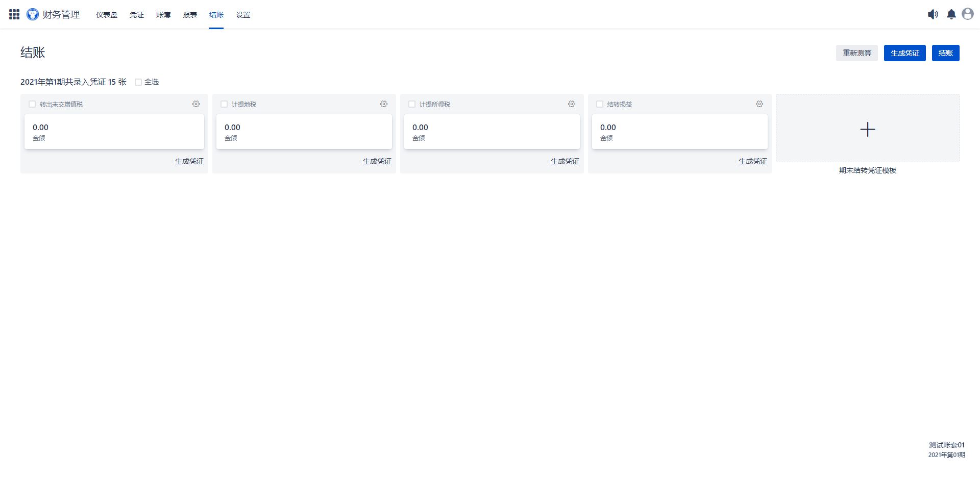Click the 0.00 amount in 计提地税 card
This screenshot has height=478, width=980.
tap(232, 127)
